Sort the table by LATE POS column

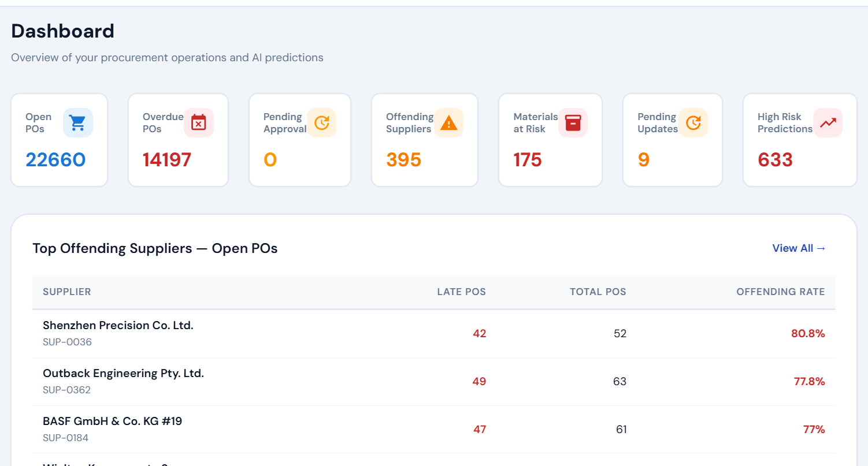pos(462,292)
